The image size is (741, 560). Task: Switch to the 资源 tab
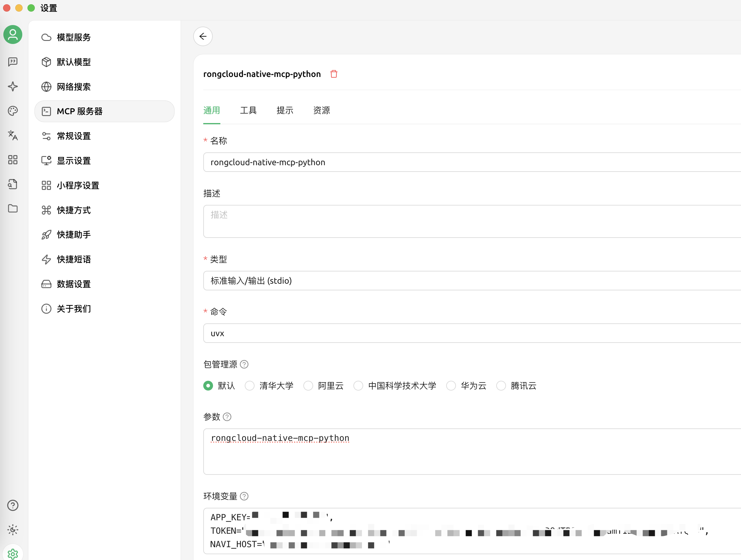click(x=321, y=110)
